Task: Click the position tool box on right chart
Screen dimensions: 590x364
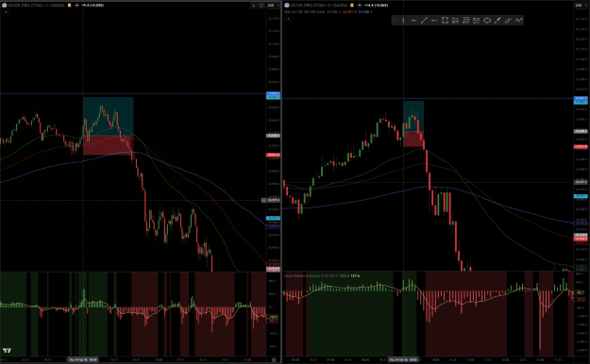Action: click(x=413, y=124)
